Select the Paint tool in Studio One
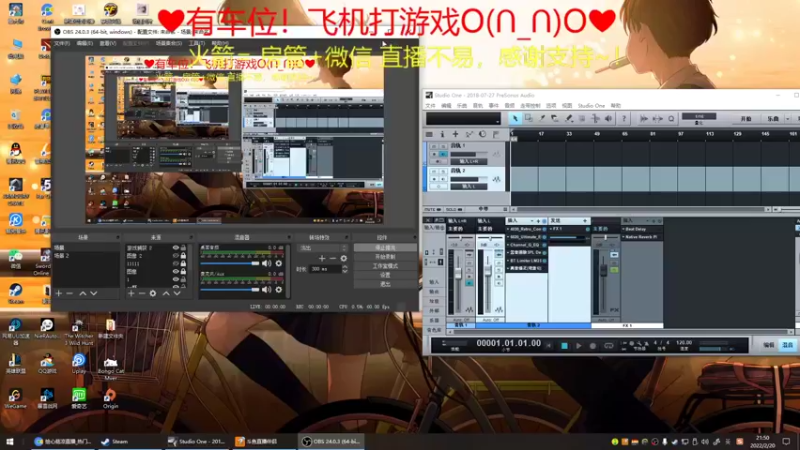The height and width of the screenshot is (450, 800). [568, 118]
